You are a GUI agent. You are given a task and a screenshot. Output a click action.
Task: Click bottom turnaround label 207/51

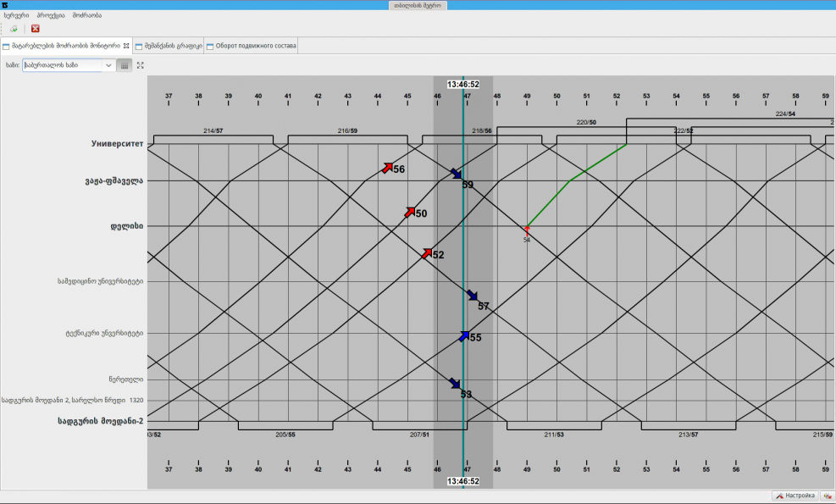pyautogui.click(x=419, y=435)
